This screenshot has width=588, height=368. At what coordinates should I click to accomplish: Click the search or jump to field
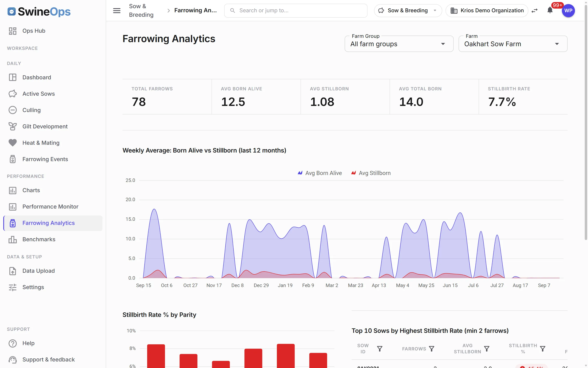[295, 10]
